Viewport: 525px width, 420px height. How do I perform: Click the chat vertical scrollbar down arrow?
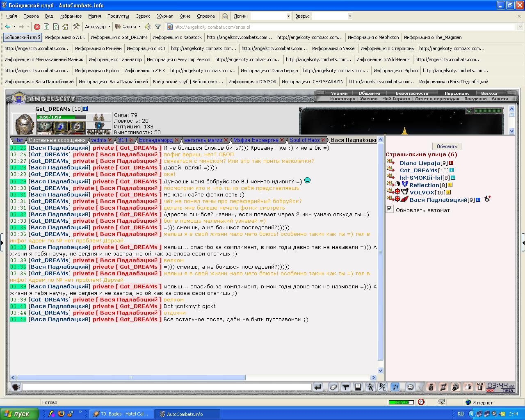click(x=380, y=370)
